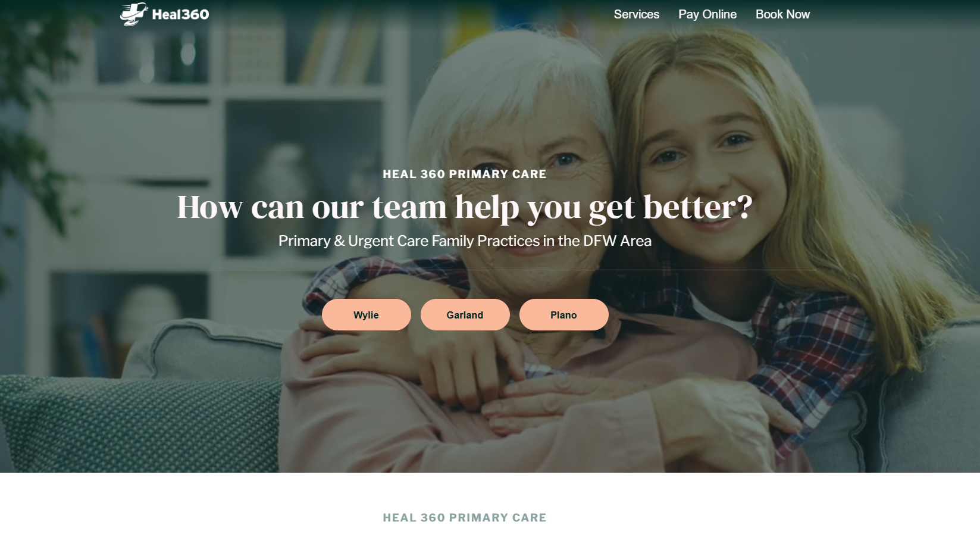Open the Services menu item
The height and width of the screenshot is (537, 980).
click(x=636, y=14)
